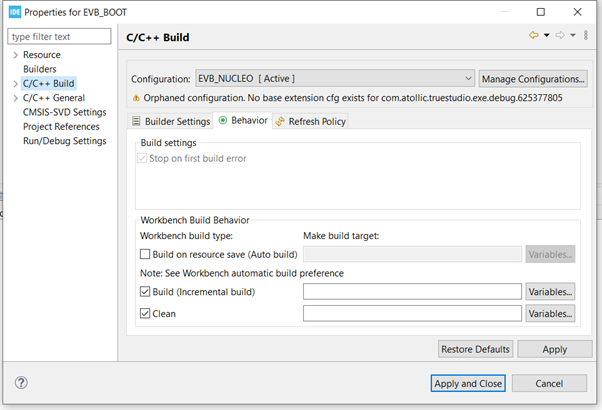Open the view menu three-dots icon

[586, 35]
